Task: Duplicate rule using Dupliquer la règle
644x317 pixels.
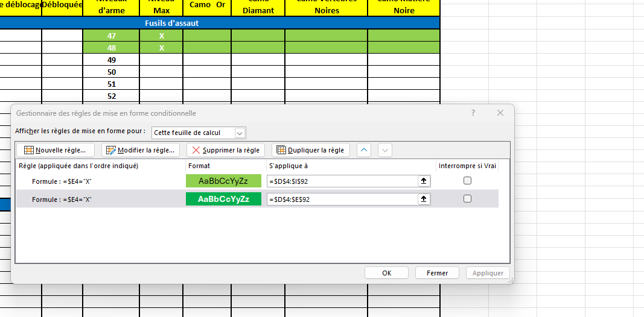Action: (x=310, y=150)
